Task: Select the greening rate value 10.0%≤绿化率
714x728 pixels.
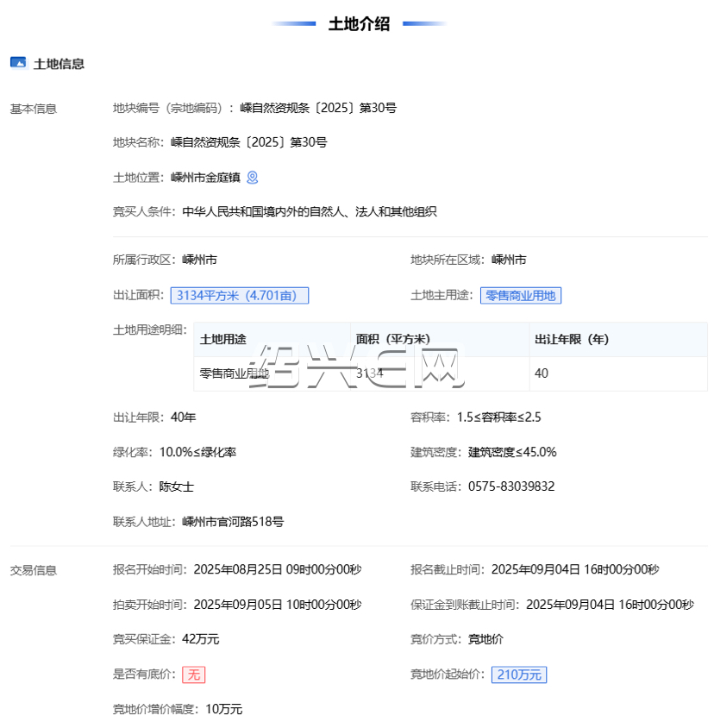Action: pos(197,452)
